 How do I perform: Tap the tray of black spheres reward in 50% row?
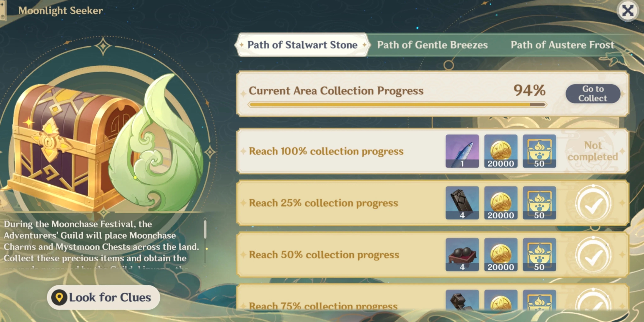click(x=462, y=255)
